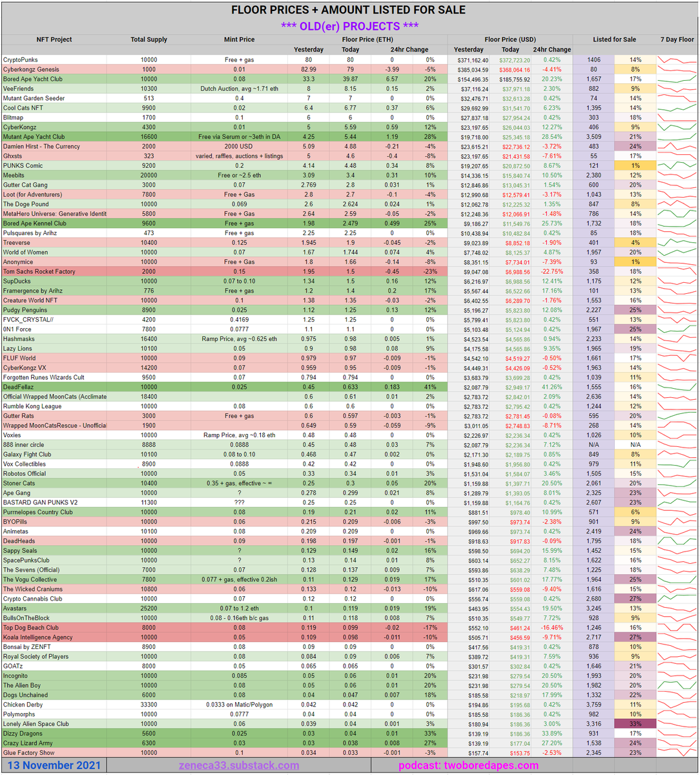700x775 pixels.
Task: Select the Cyberkongz Genesis row name
Action: [x=31, y=69]
